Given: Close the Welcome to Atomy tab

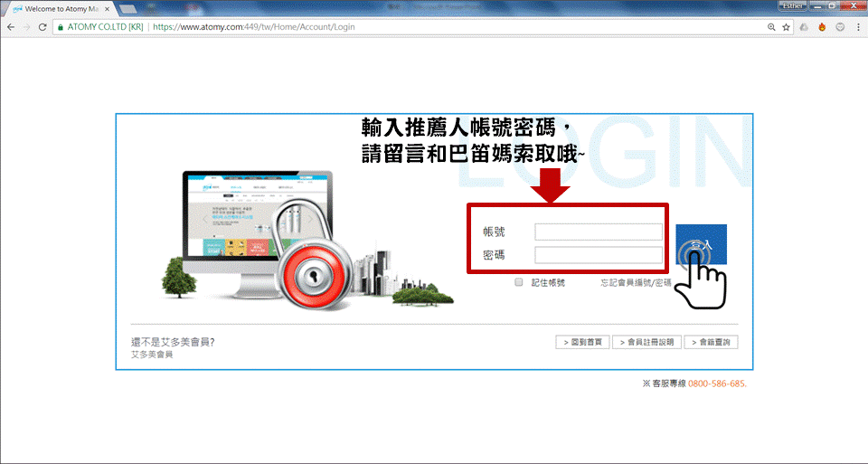Looking at the screenshot, I should pyautogui.click(x=108, y=9).
